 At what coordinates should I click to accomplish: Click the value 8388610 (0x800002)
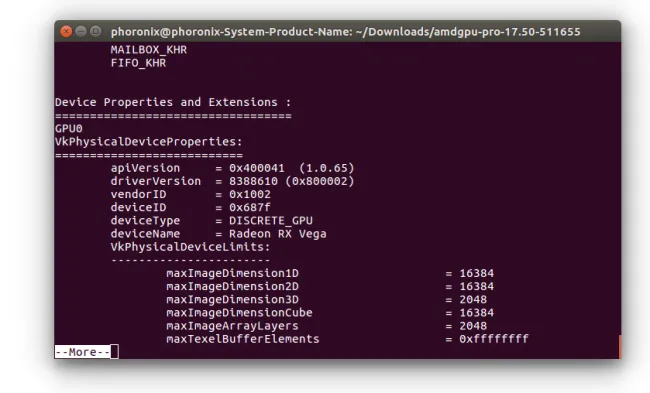[x=291, y=181]
